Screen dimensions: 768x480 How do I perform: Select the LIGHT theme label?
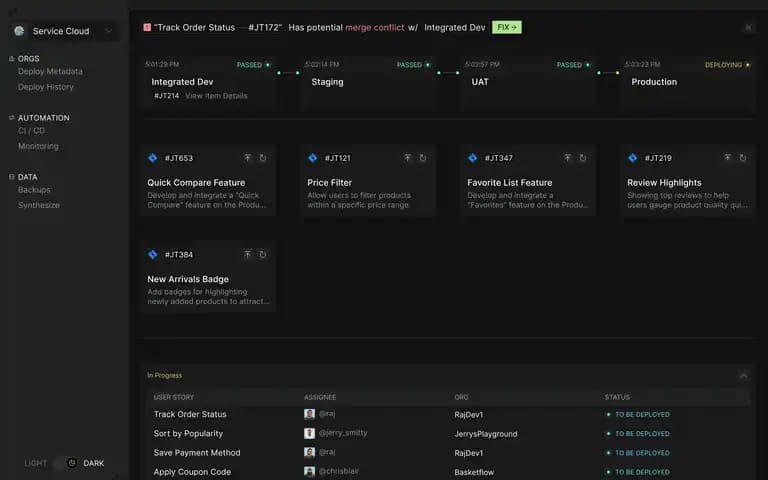pyautogui.click(x=36, y=463)
